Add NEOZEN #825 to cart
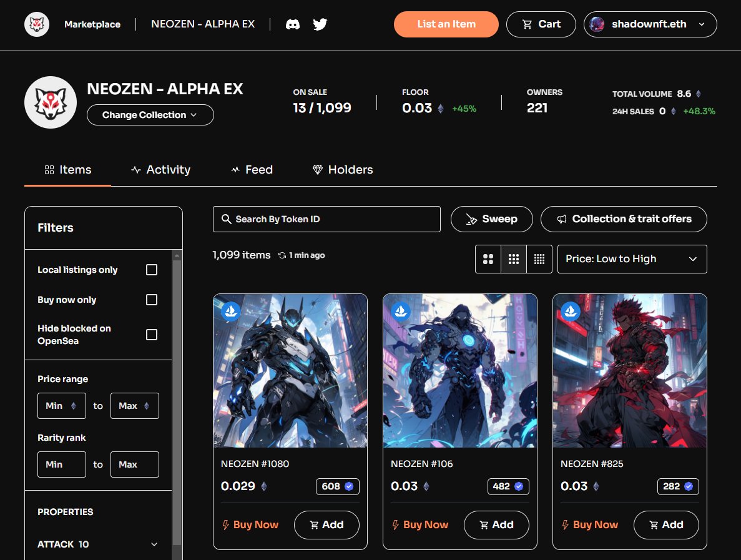Image resolution: width=741 pixels, height=560 pixels. point(666,524)
